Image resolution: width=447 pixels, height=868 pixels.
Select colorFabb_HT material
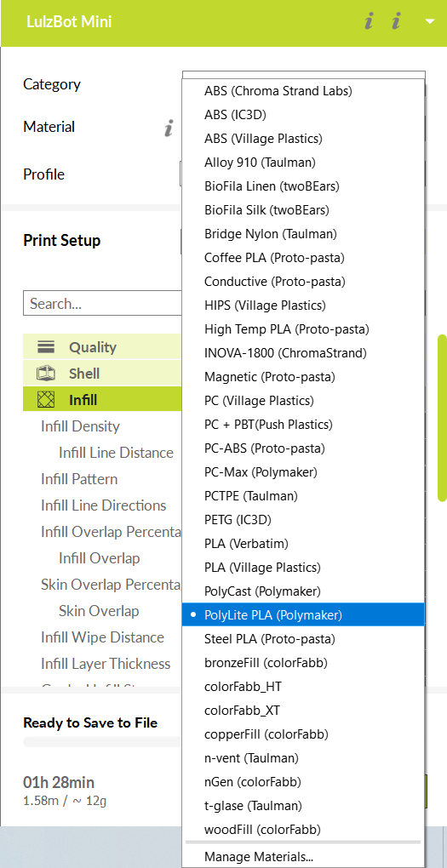pyautogui.click(x=304, y=687)
